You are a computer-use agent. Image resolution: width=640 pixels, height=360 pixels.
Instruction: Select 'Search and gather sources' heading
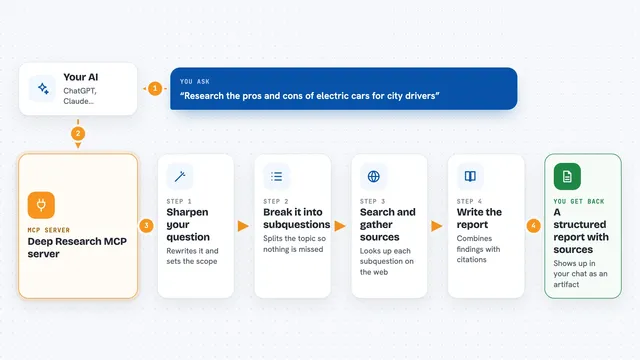pyautogui.click(x=387, y=224)
